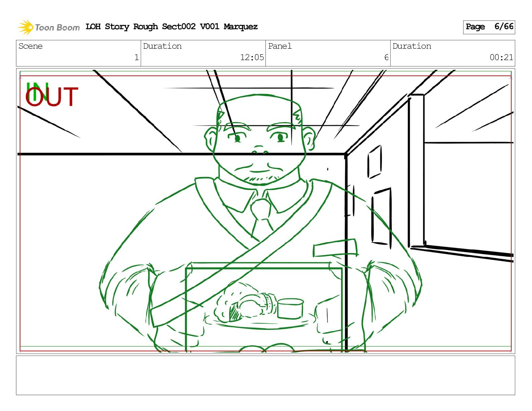Screen dimensions: 532x411
Task: Click the 'Panel' label
Action: coord(280,46)
